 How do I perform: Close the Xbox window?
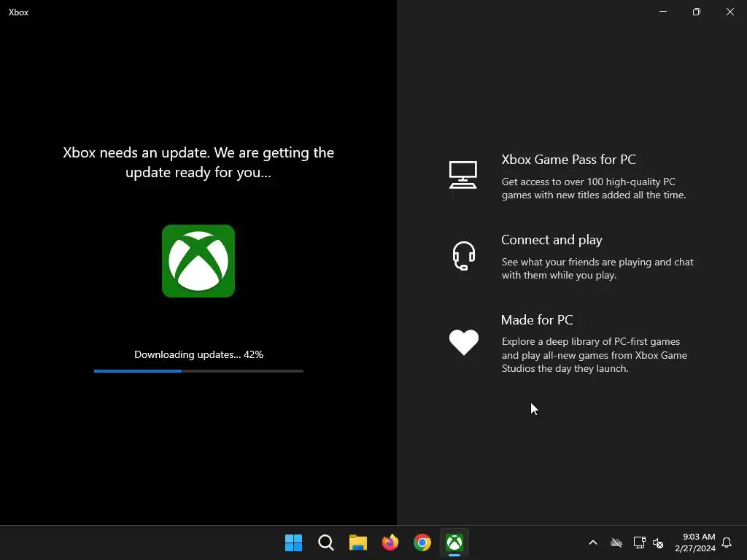click(x=729, y=12)
